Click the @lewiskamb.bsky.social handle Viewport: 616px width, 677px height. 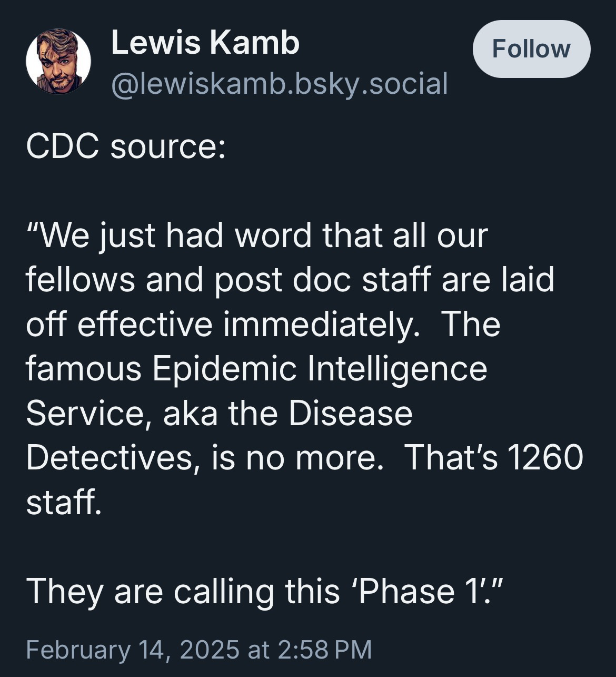coord(280,83)
